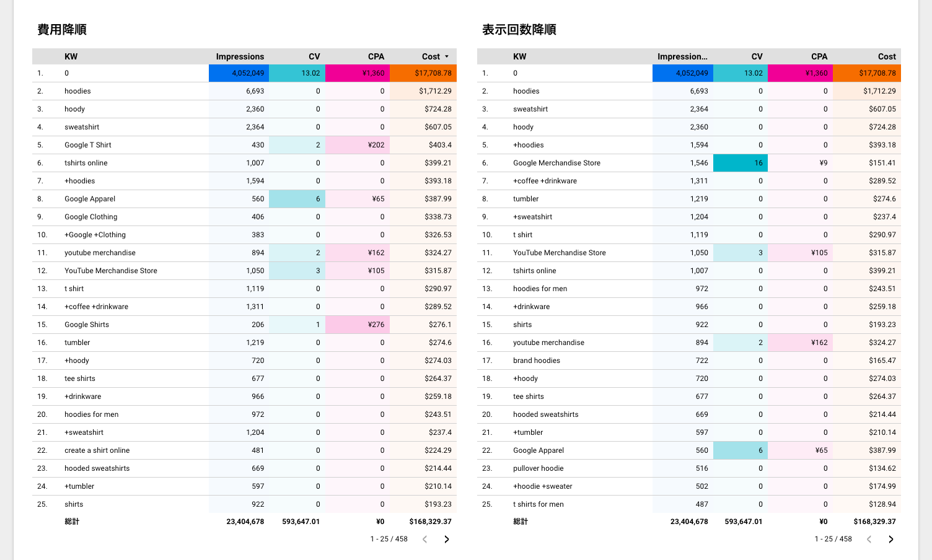The height and width of the screenshot is (560, 932).
Task: Select the 'Google Merchandise Store' keyword row
Action: click(688, 163)
